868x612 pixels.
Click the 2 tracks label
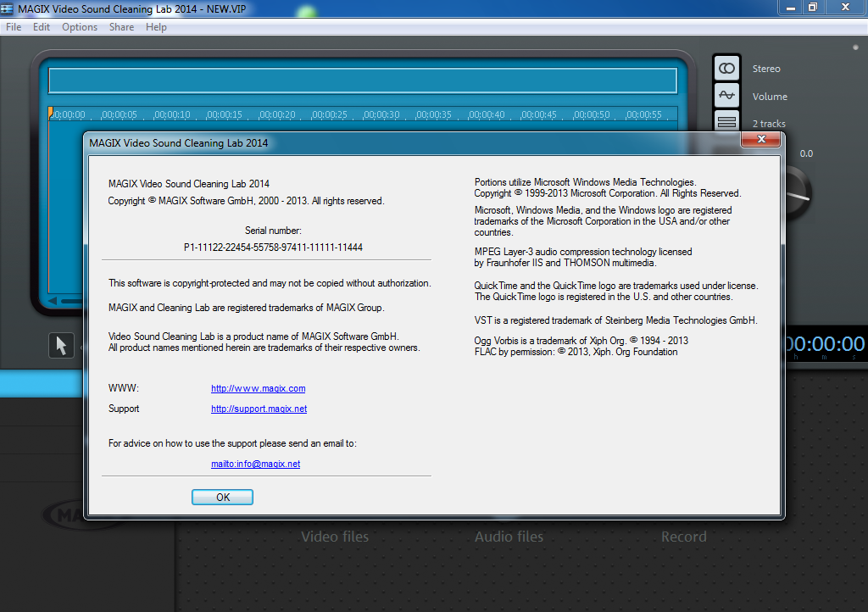769,124
